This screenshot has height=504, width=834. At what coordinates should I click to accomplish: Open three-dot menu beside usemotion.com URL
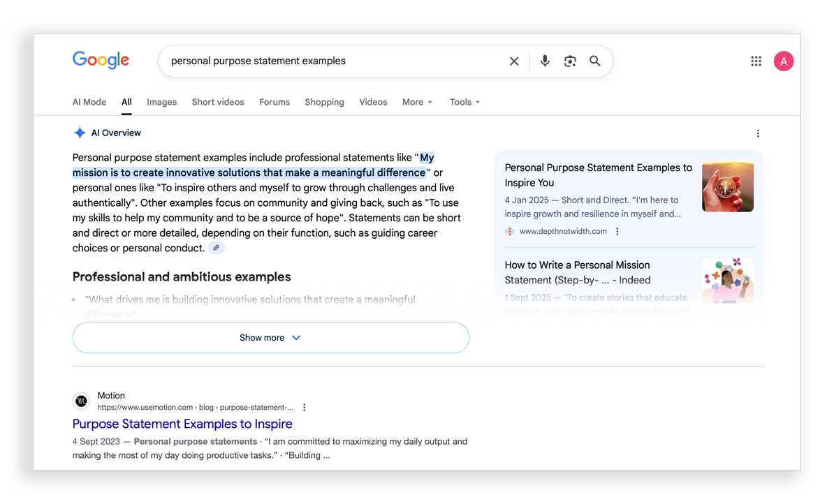(305, 407)
